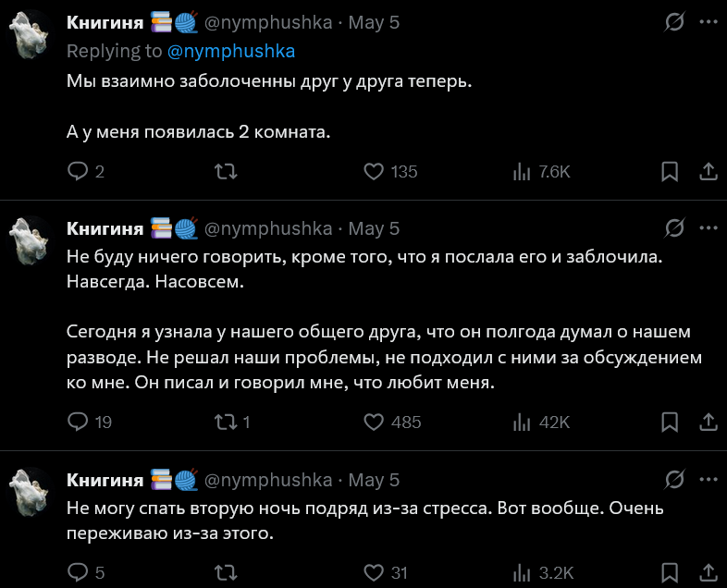Viewport: 727px width, 588px height.
Task: Like the tweet with 485 likes
Action: 374,422
